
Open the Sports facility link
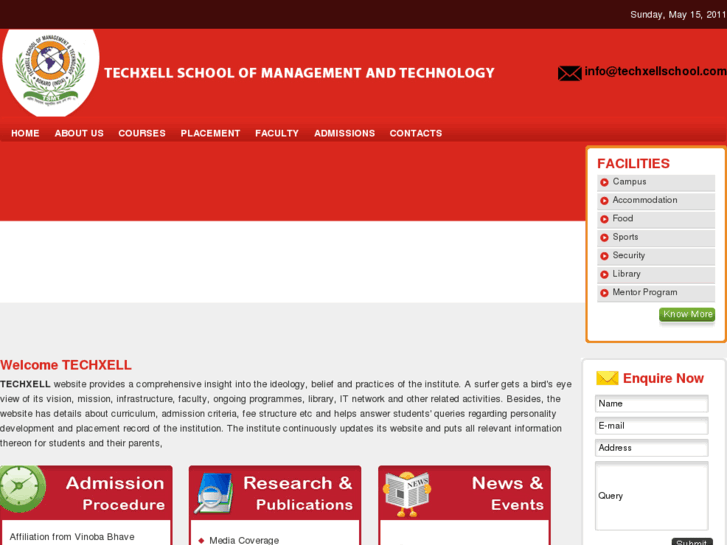(625, 237)
